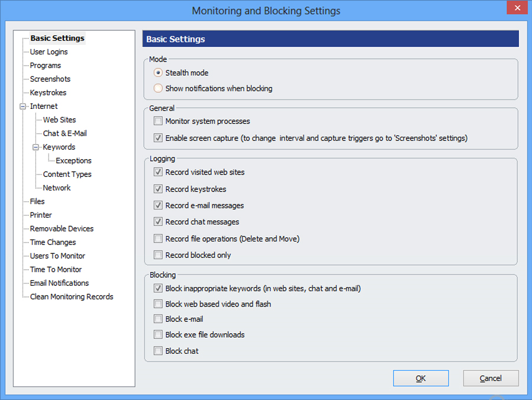Select the Stealth mode radio button
Viewport: 532px width, 400px height.
point(158,73)
